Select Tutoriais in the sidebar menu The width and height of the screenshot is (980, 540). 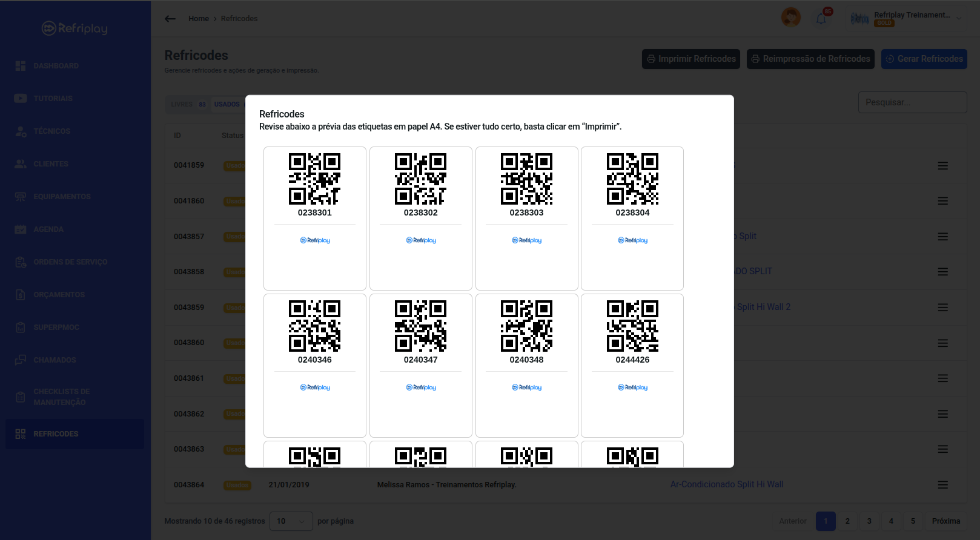pyautogui.click(x=53, y=99)
